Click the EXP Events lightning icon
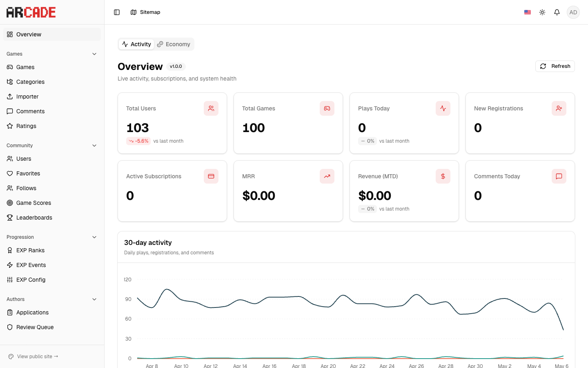Viewport: 588px width, 368px height. 10,265
